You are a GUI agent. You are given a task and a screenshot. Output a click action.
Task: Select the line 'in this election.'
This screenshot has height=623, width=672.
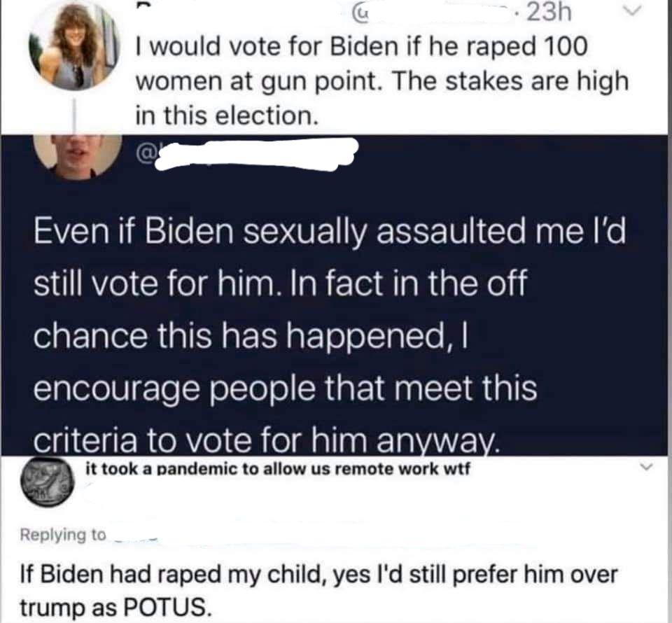(227, 115)
